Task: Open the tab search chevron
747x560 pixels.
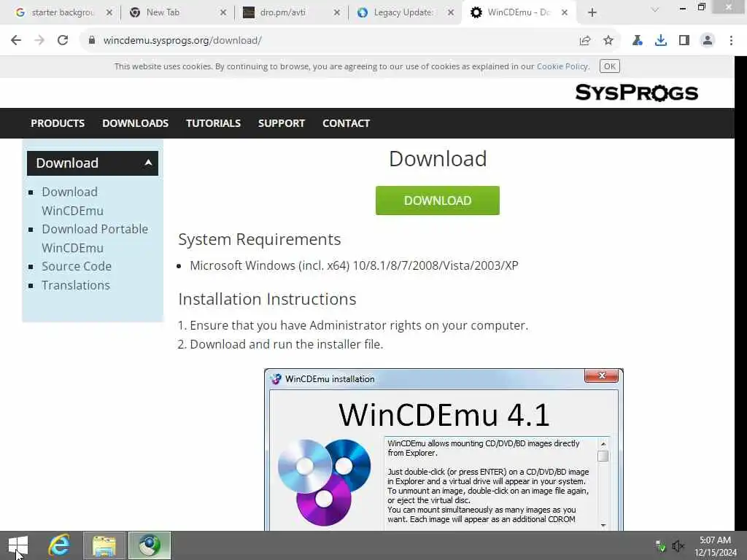Action: 655,9
